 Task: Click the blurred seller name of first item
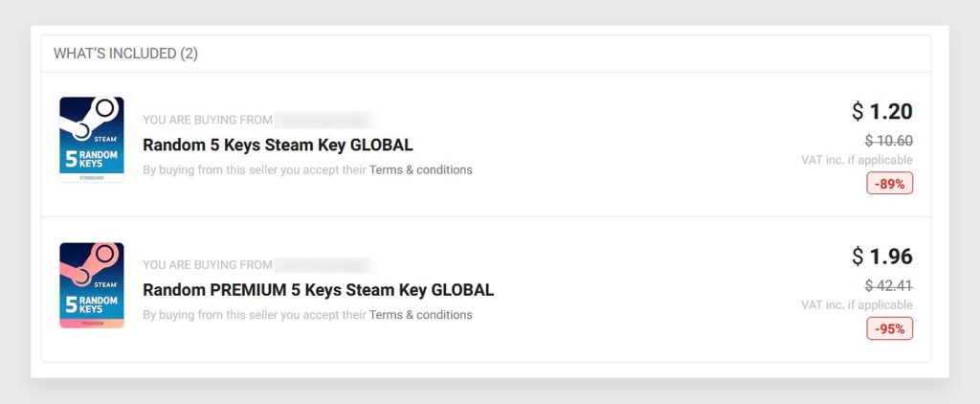tap(324, 120)
